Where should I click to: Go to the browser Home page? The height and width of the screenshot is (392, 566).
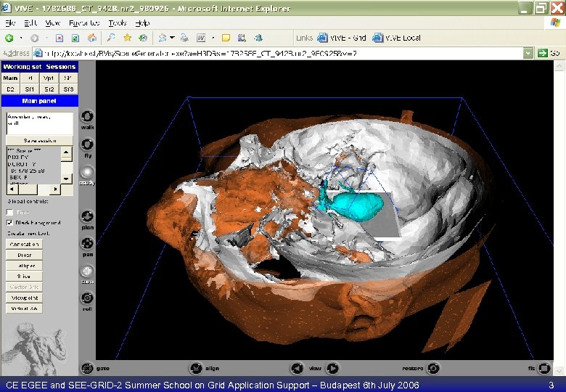point(92,38)
